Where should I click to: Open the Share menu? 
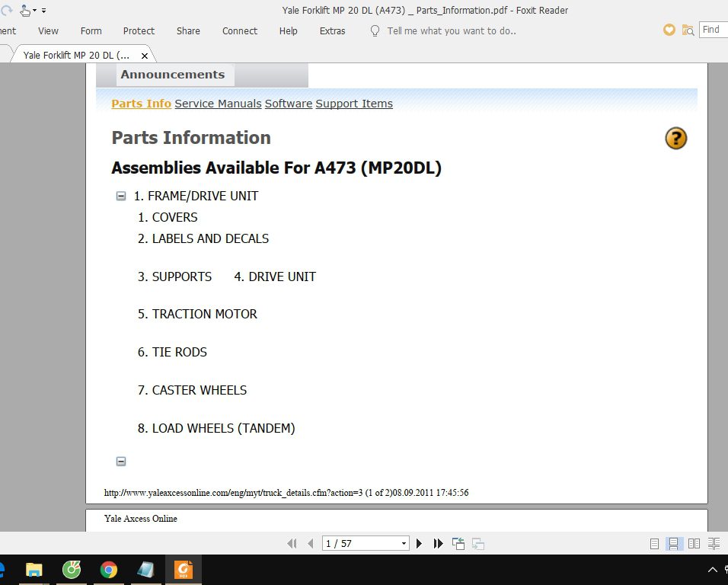coord(188,31)
